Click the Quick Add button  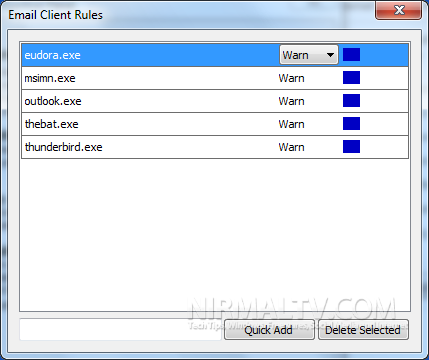click(x=269, y=330)
